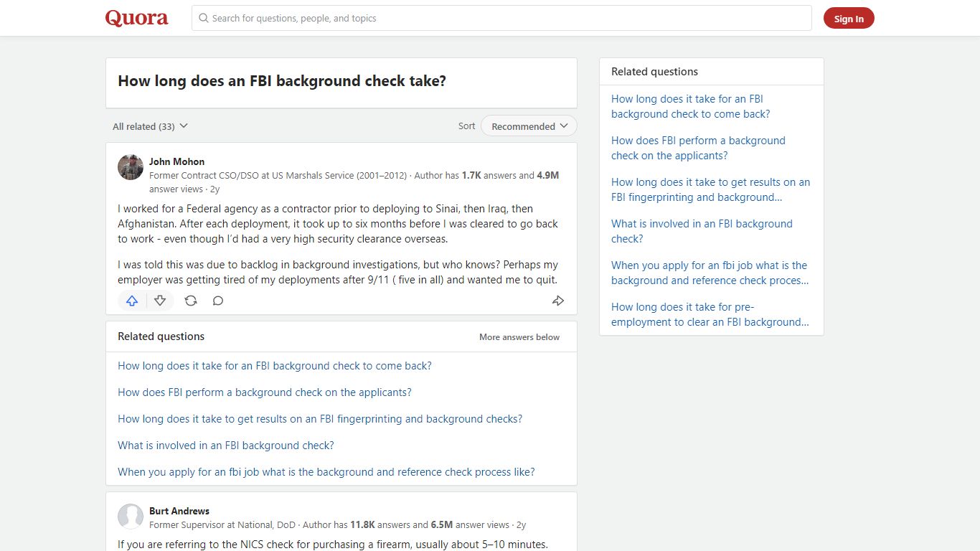Click the Sign In button
Viewport: 980px width, 551px height.
pyautogui.click(x=849, y=19)
